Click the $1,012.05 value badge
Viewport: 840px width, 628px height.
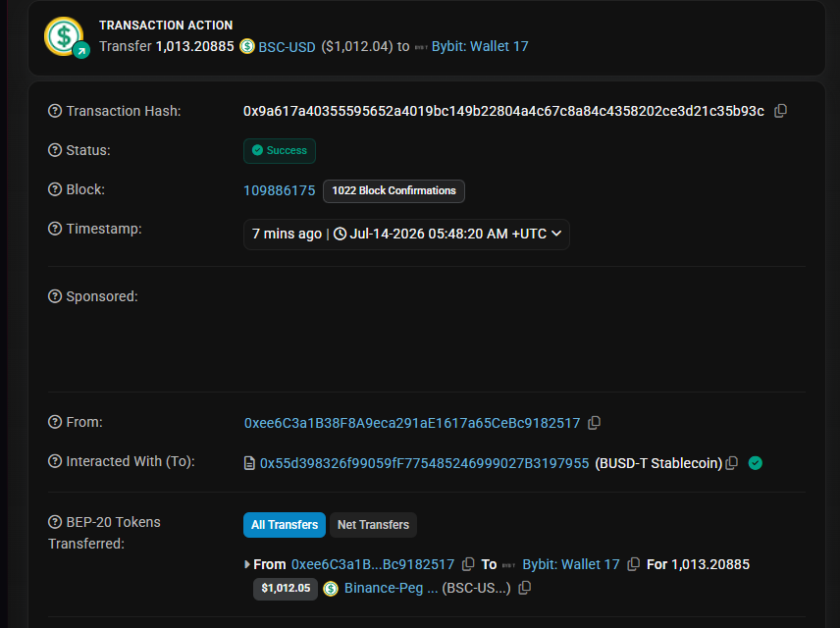[x=286, y=589]
